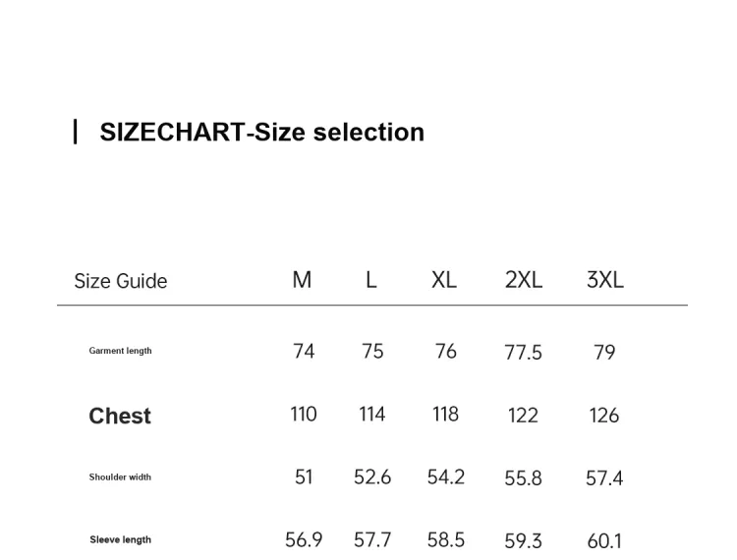737x560 pixels.
Task: Select the XL size column header
Action: pos(444,280)
